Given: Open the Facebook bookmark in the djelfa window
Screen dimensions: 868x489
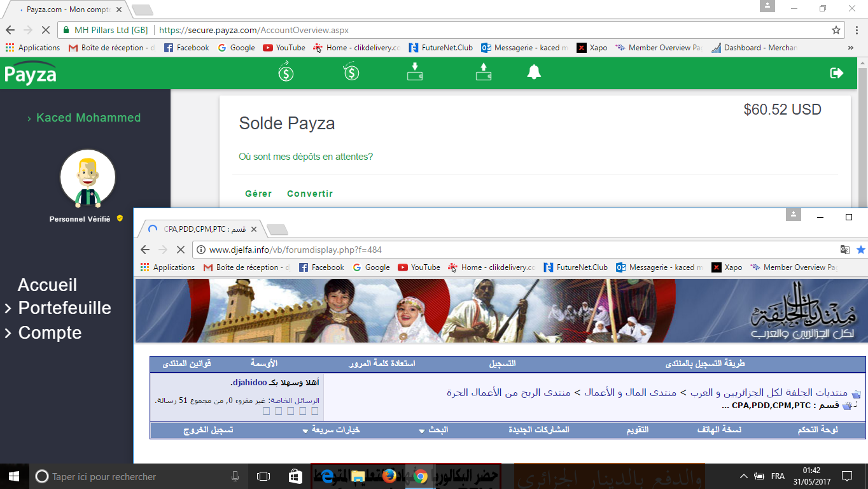Looking at the screenshot, I should pos(321,267).
